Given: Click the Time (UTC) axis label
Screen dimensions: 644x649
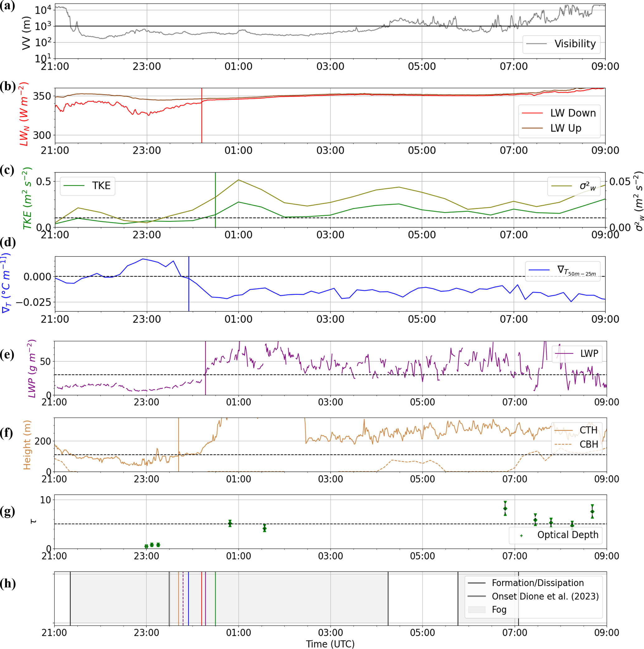Looking at the screenshot, I should click(x=330, y=644).
